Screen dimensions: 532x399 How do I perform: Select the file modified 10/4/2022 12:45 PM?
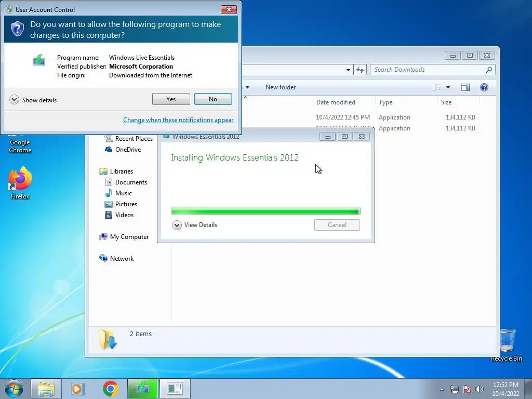(x=343, y=117)
